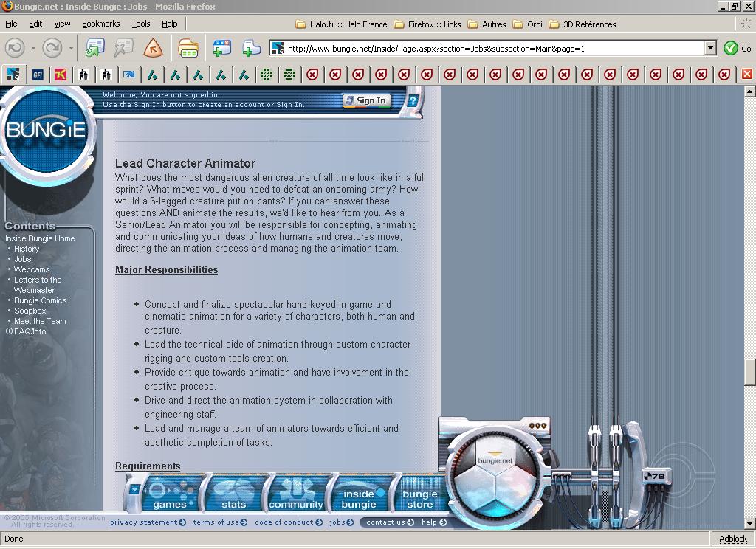Click the Back navigation arrow
This screenshot has height=549, width=756.
click(x=15, y=48)
